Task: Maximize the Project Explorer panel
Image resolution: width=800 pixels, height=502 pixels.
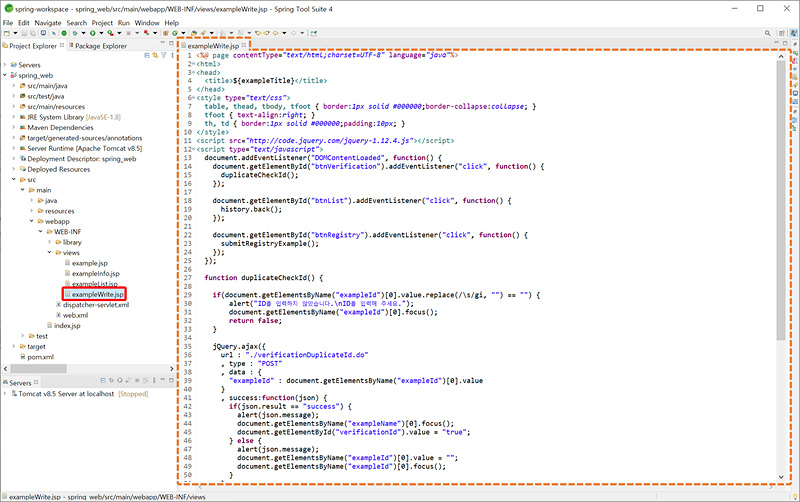Action: point(171,43)
